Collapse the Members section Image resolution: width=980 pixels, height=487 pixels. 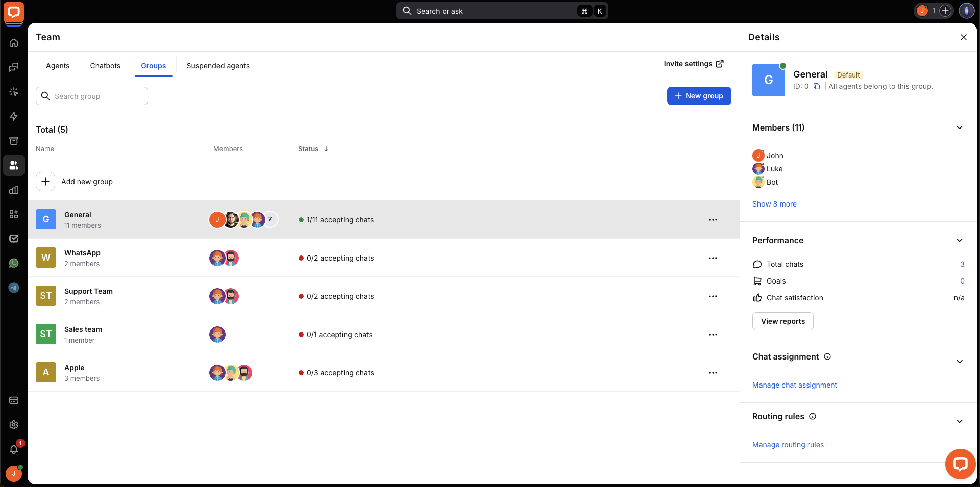tap(959, 127)
